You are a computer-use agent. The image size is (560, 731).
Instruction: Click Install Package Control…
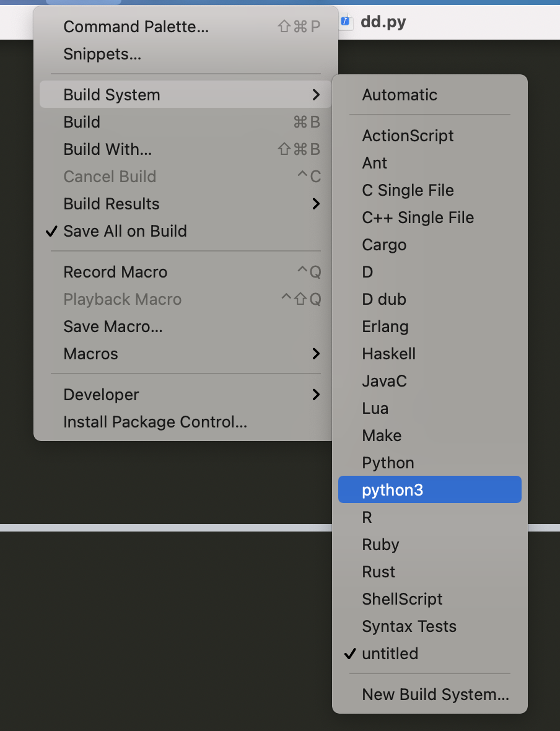tap(186, 422)
